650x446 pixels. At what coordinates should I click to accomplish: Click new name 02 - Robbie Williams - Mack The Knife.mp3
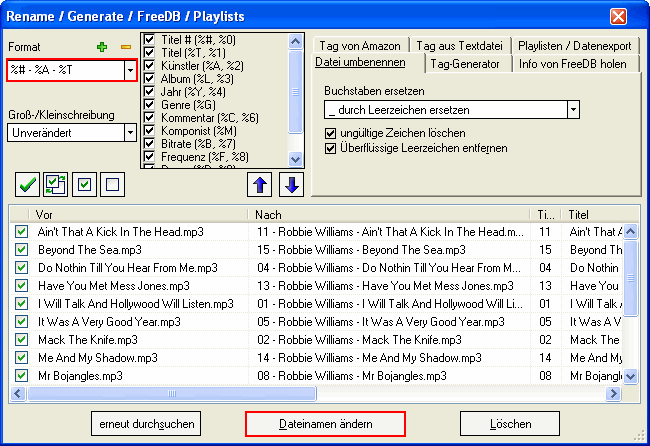tap(359, 339)
